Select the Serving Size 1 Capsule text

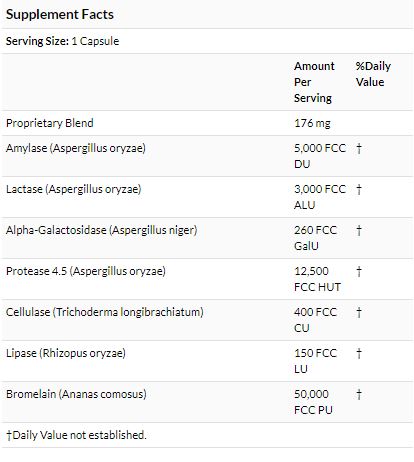[x=62, y=41]
